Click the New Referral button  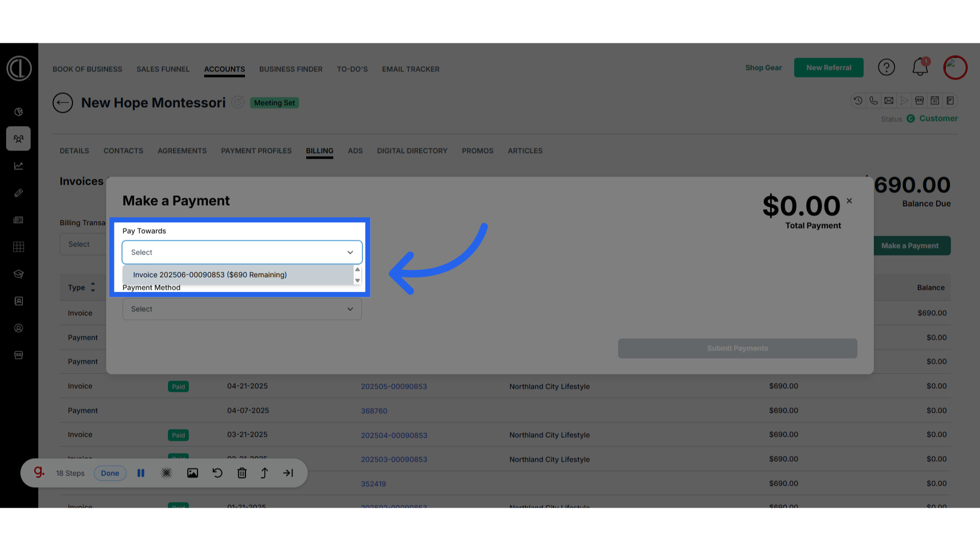829,67
